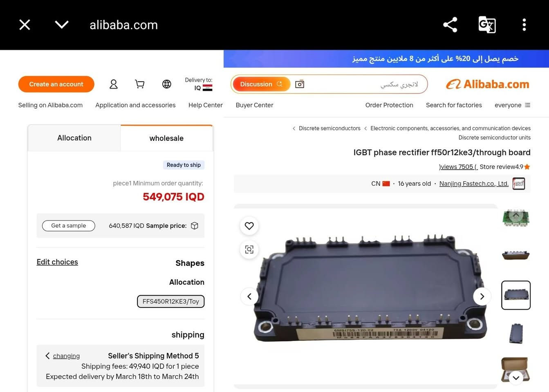Tap the share icon in top bar

click(x=450, y=25)
